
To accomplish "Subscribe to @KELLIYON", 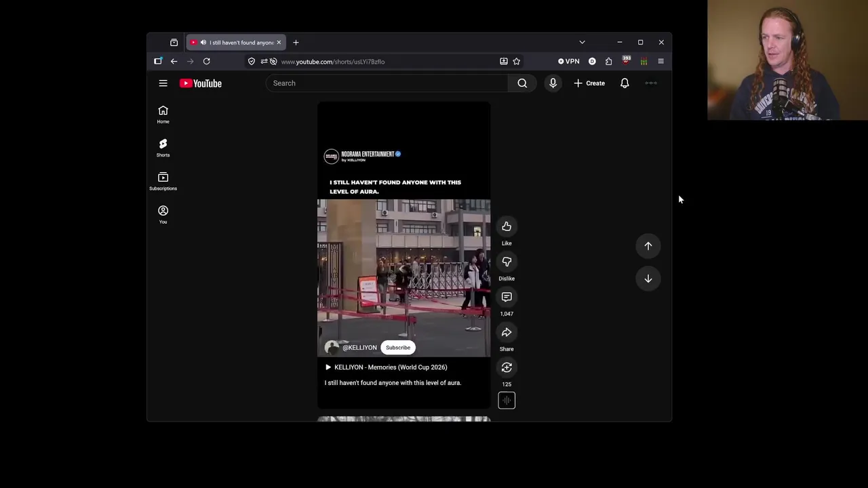I will click(398, 348).
